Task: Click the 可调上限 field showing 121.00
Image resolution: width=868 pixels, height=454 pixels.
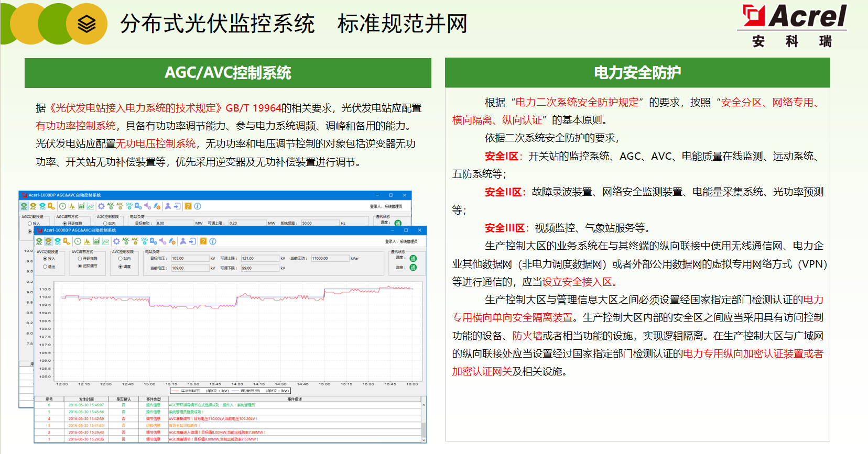Action: click(x=260, y=258)
